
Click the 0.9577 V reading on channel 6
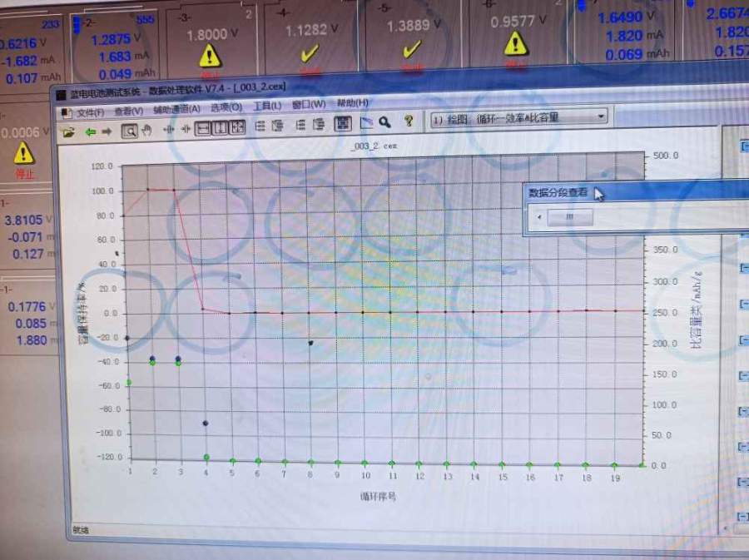(x=518, y=21)
